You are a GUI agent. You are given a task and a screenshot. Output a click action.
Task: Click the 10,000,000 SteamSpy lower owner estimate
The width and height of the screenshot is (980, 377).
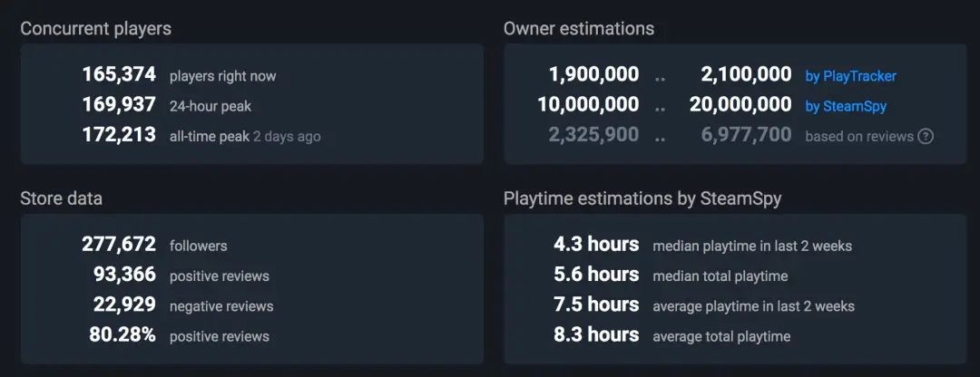(x=588, y=105)
